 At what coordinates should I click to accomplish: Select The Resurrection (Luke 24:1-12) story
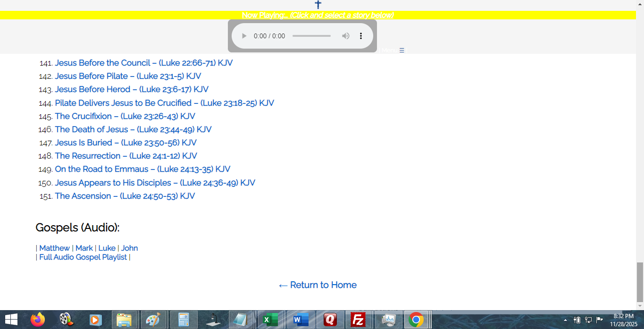pyautogui.click(x=125, y=156)
